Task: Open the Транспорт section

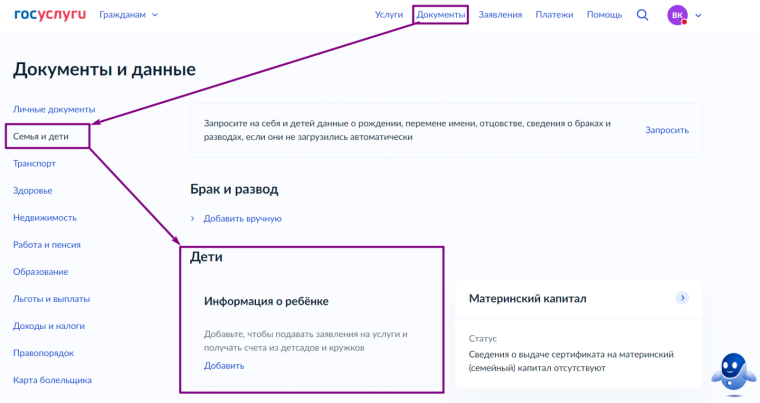Action: tap(34, 163)
